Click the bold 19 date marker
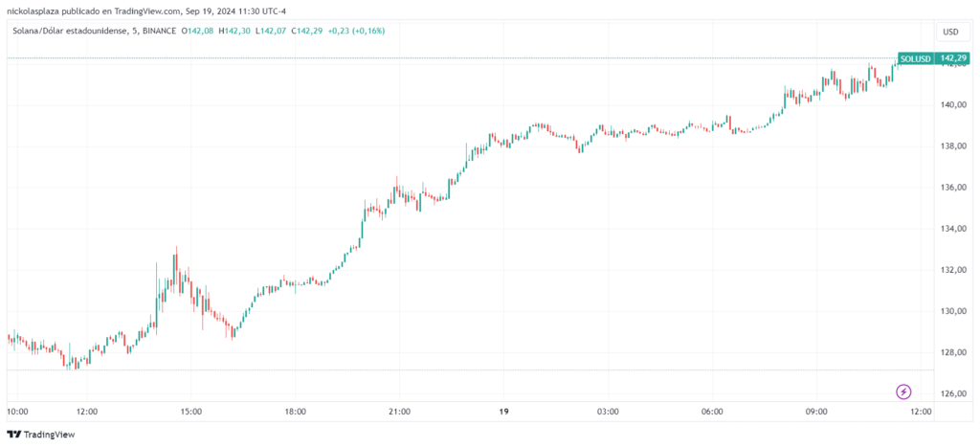 tap(503, 412)
